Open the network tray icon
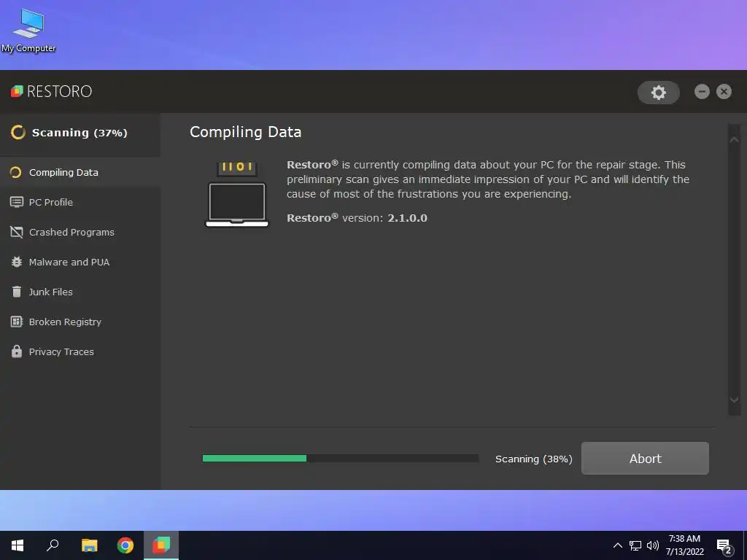This screenshot has height=560, width=747. (x=635, y=545)
